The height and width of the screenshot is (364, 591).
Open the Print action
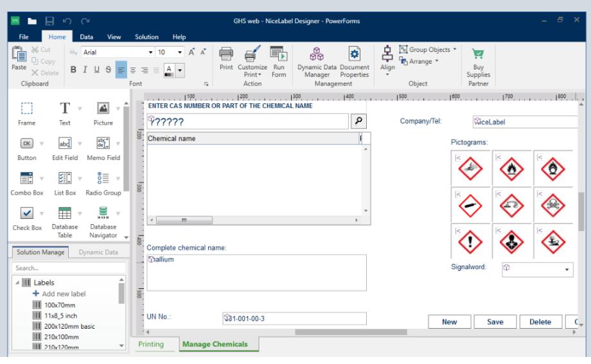[x=226, y=58]
